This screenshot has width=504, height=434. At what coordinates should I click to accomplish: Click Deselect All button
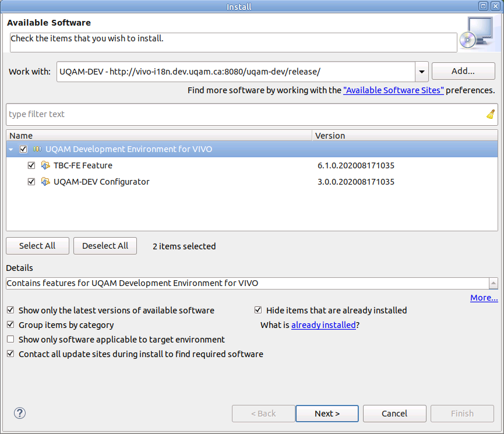105,246
